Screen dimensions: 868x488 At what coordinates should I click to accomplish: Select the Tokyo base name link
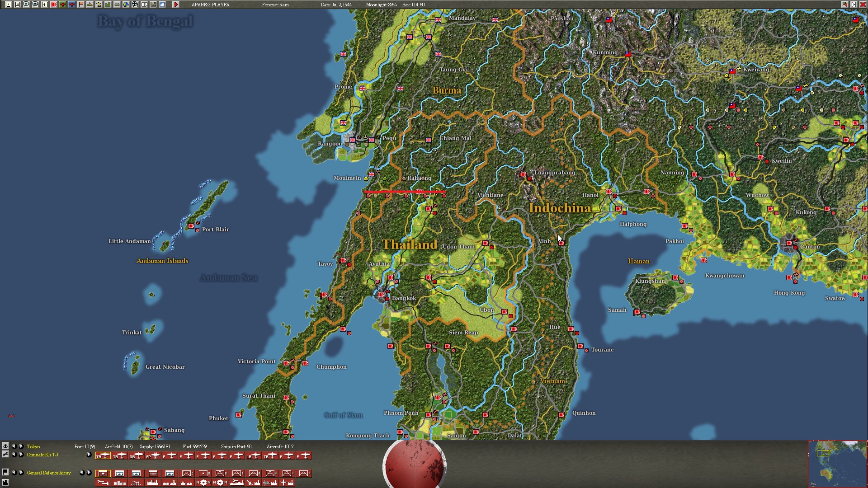pyautogui.click(x=33, y=446)
